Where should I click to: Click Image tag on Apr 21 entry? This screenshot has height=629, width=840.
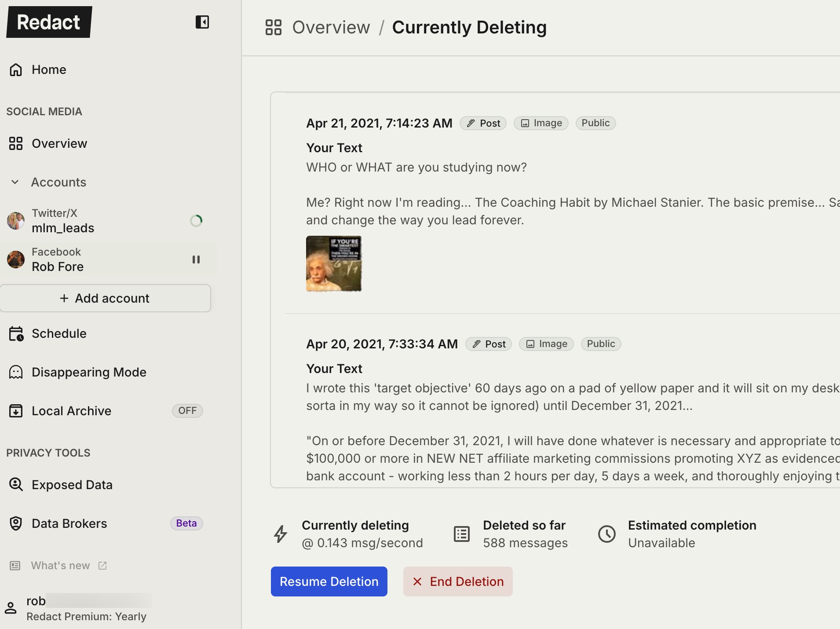[x=541, y=123]
